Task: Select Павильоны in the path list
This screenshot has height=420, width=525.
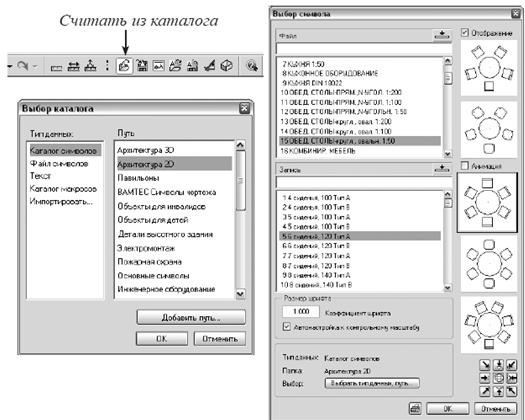Action: point(138,178)
